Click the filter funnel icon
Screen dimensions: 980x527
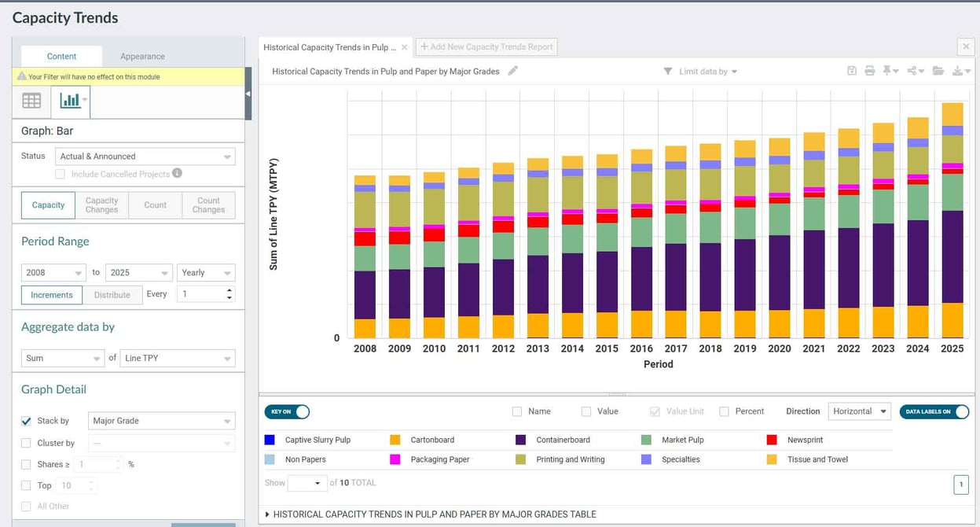point(668,72)
